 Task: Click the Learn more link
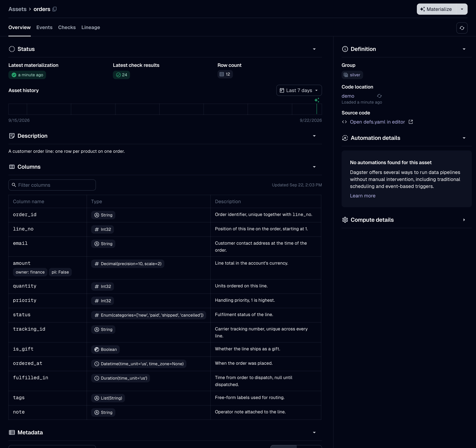(362, 196)
